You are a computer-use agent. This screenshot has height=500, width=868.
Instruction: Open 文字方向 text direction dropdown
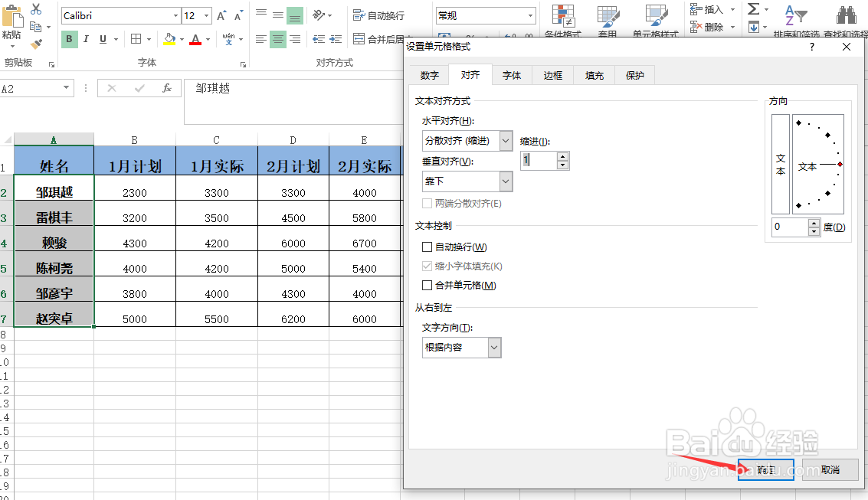[494, 348]
